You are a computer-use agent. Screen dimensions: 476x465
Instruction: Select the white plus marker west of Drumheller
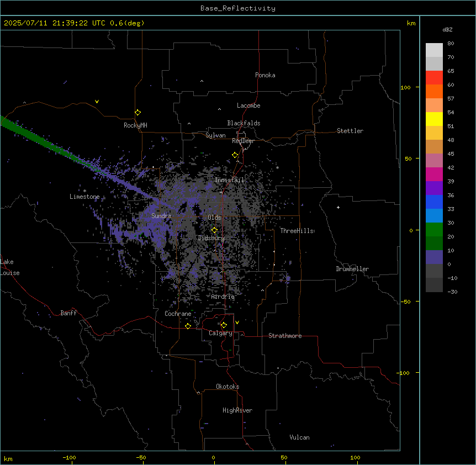338,207
